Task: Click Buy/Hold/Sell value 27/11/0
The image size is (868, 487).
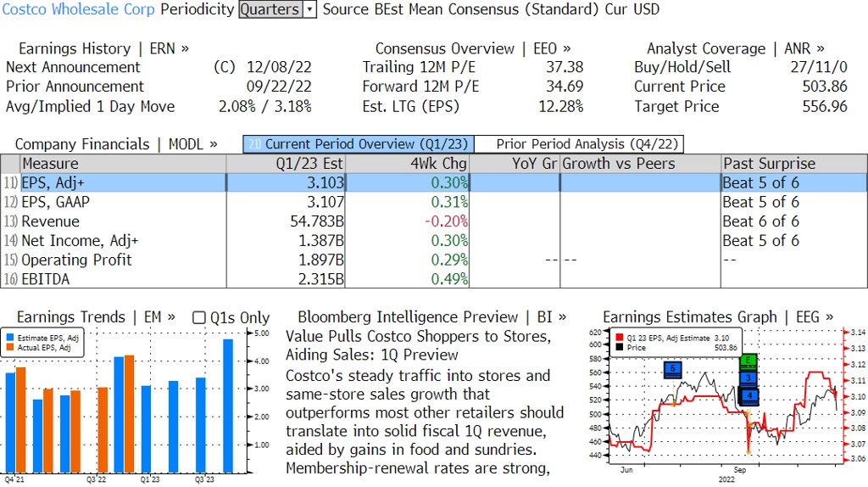Action: [819, 67]
